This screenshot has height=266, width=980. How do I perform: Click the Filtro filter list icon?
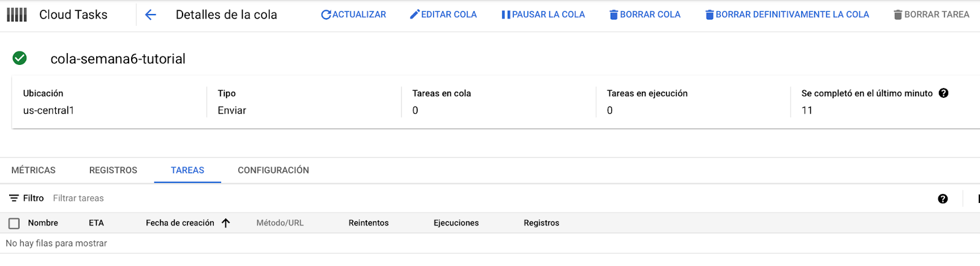13,198
